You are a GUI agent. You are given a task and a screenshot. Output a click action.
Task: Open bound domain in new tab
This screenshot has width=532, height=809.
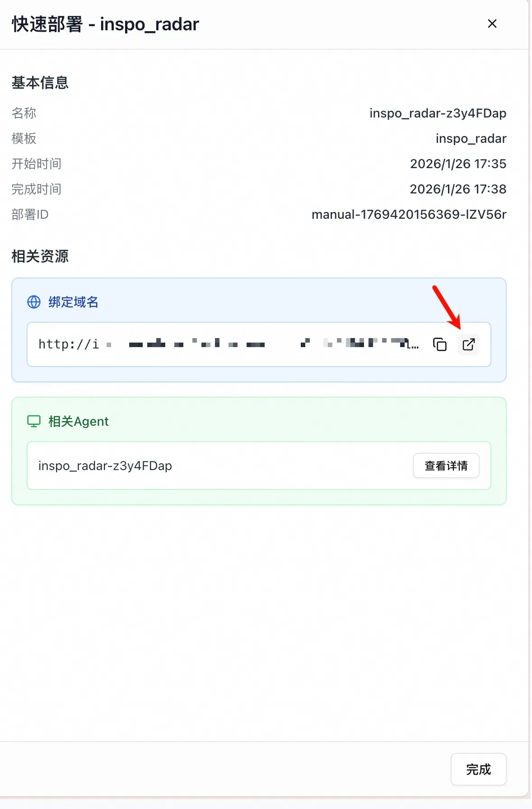coord(468,344)
